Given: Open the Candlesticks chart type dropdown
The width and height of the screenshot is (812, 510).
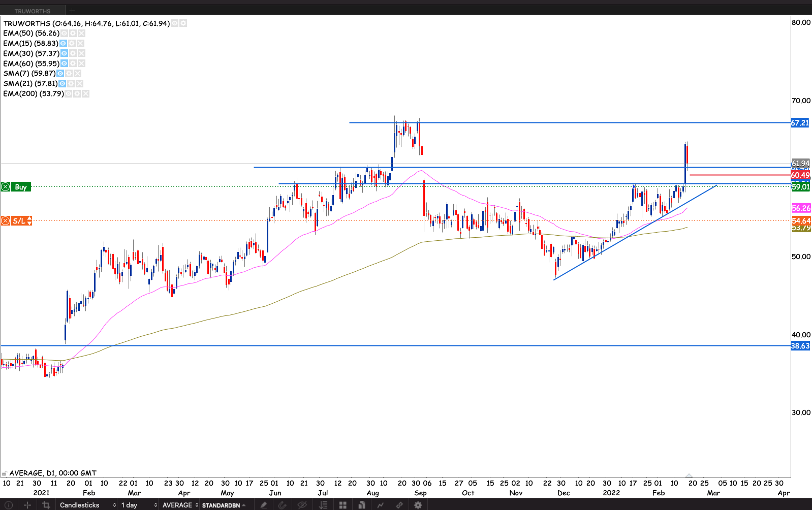Looking at the screenshot, I should (87, 505).
